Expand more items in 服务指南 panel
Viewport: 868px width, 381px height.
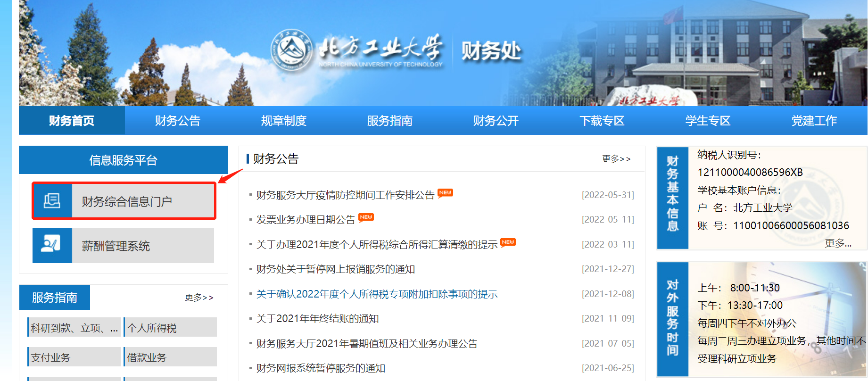198,298
